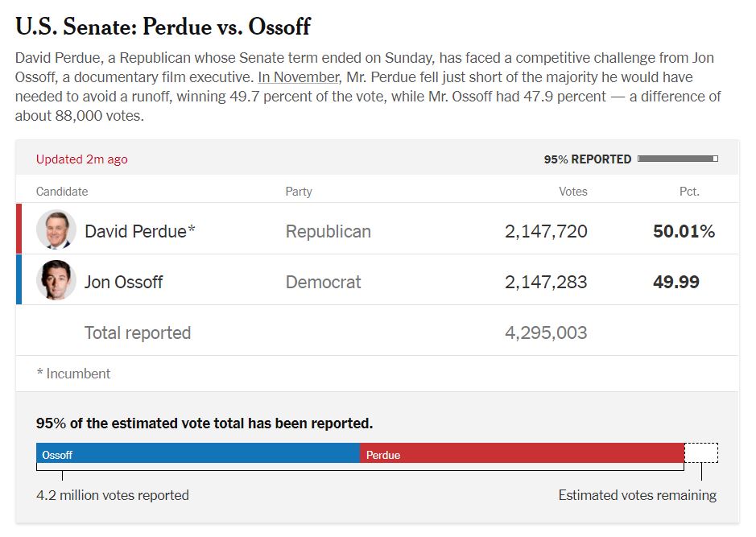Open the "In November" link
This screenshot has height=537, width=756.
pos(299,77)
